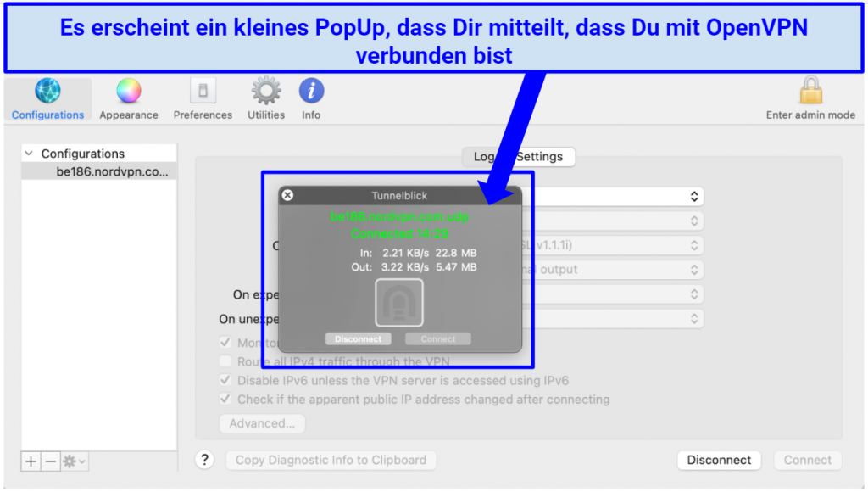Open the Configurations globe toolbar icon
Viewport: 868px width, 492px height.
coord(47,92)
